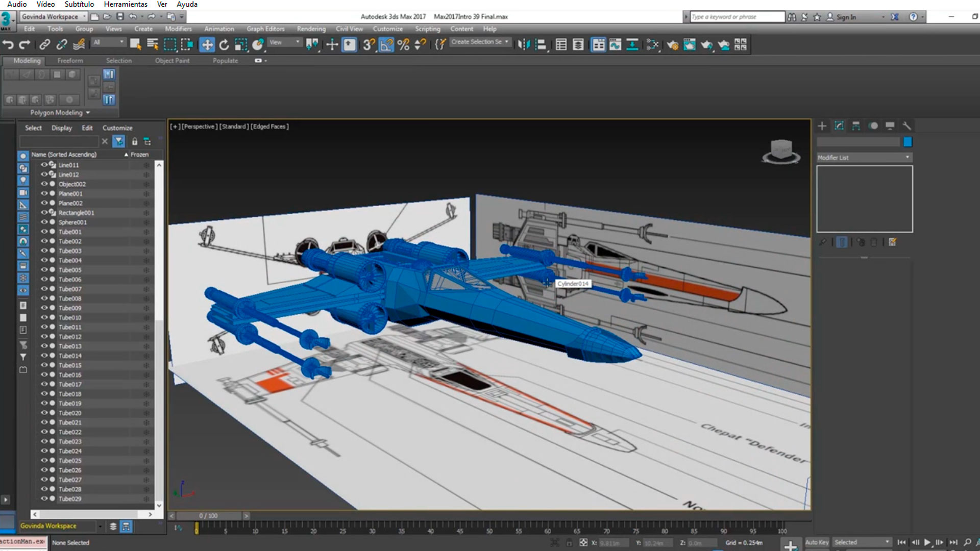
Task: Click the keyword search field
Action: click(737, 17)
